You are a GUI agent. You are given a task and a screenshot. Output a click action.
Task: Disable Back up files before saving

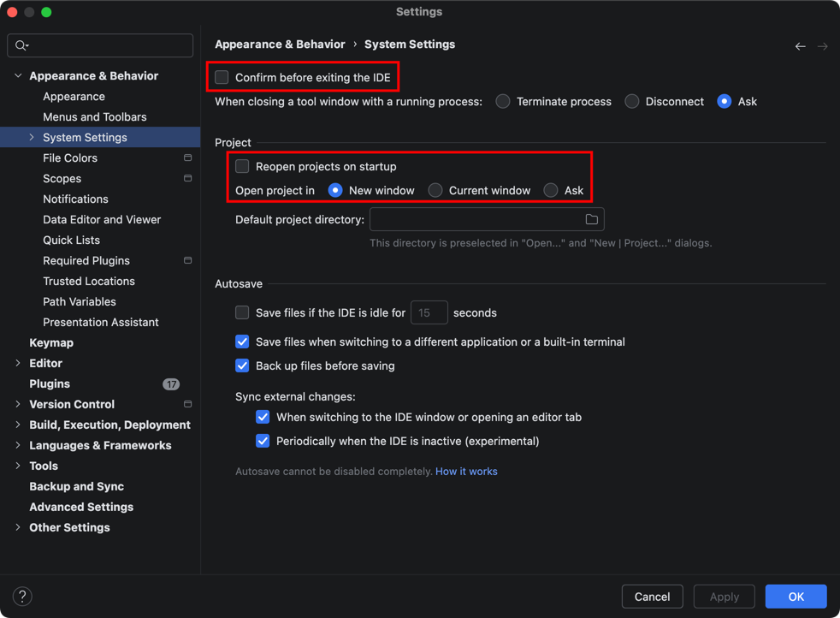(243, 366)
